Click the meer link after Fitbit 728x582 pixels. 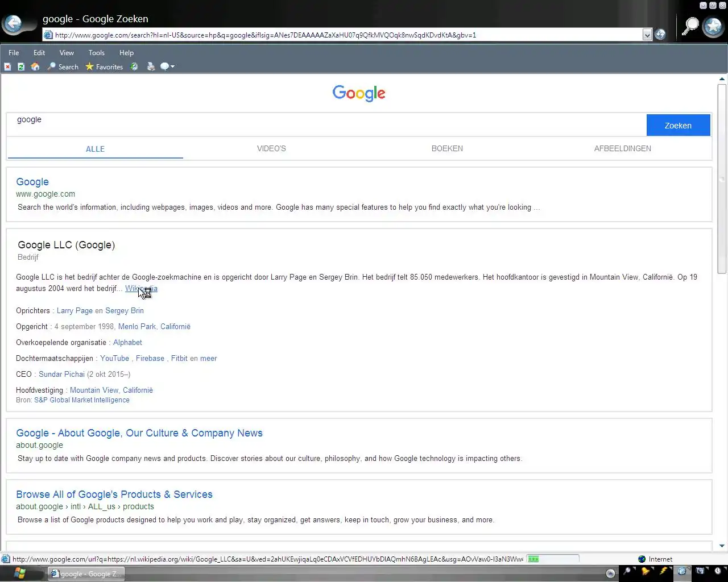click(x=208, y=358)
